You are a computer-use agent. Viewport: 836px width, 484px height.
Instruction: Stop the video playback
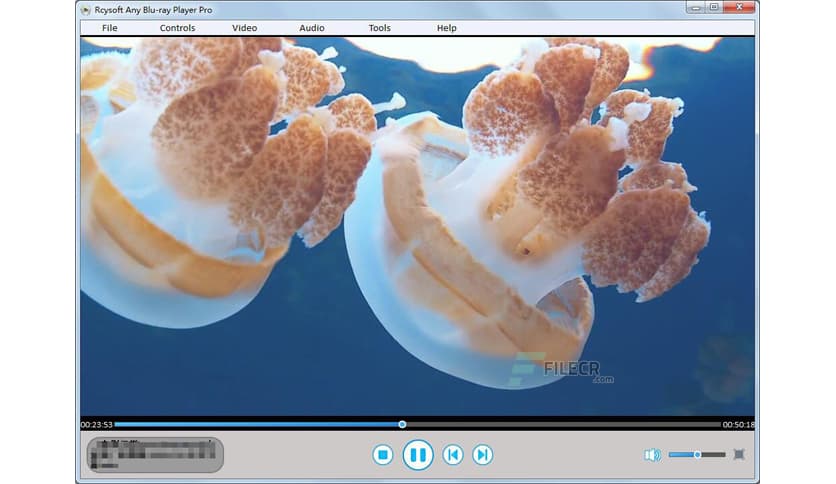tap(382, 455)
